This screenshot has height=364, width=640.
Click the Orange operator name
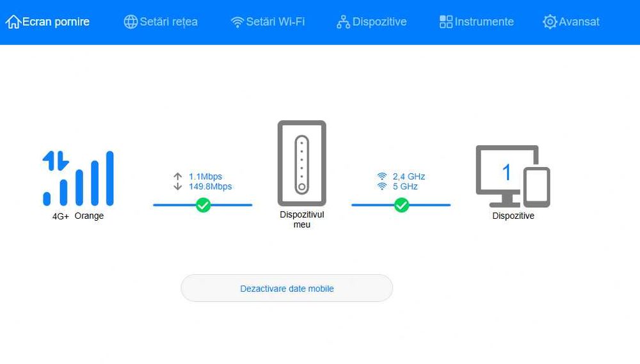pyautogui.click(x=89, y=216)
